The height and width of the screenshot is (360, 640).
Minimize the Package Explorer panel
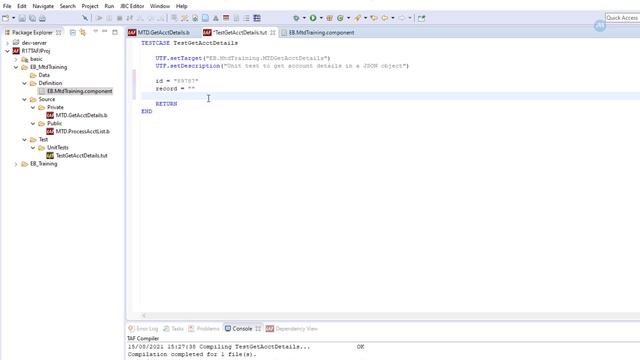pyautogui.click(x=105, y=31)
